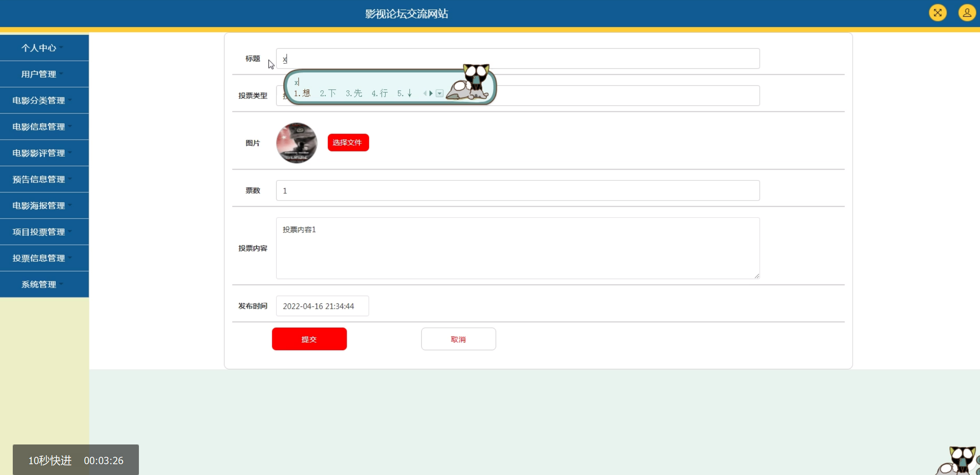The width and height of the screenshot is (980, 475).
Task: Focus the 票数 input field
Action: [x=518, y=191]
